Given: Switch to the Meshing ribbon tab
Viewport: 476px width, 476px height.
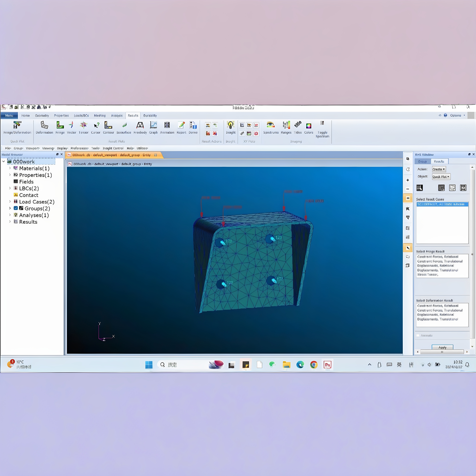Looking at the screenshot, I should tap(100, 116).
